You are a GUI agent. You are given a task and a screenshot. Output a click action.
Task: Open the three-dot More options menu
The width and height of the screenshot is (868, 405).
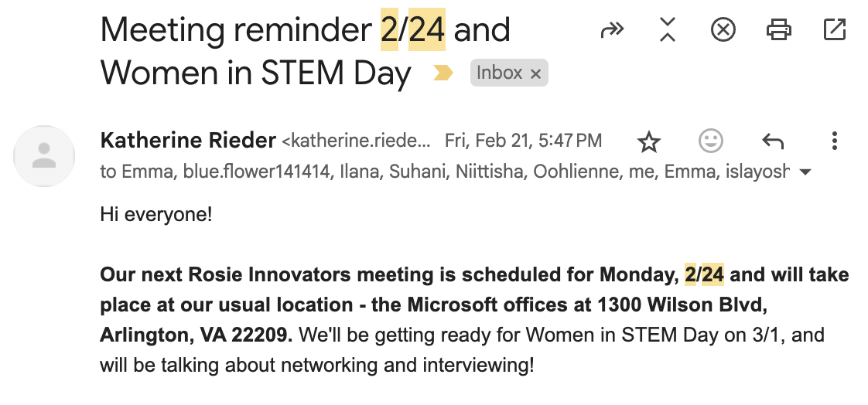(834, 141)
